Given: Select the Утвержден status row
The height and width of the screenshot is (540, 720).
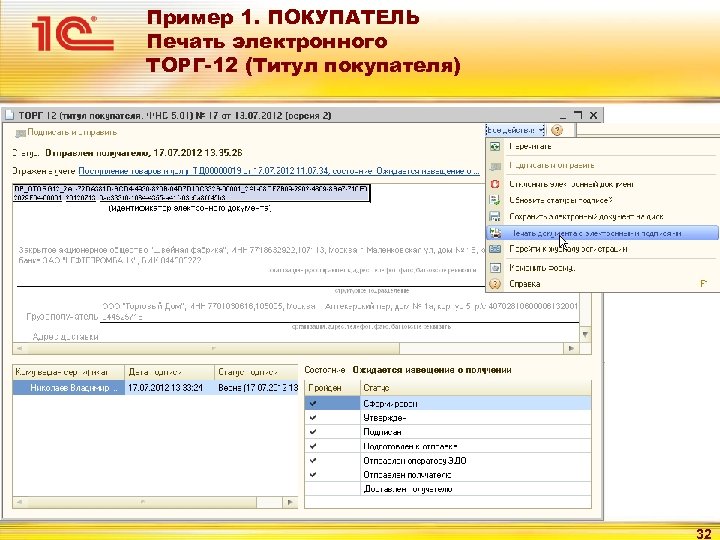Looking at the screenshot, I should pyautogui.click(x=448, y=418).
